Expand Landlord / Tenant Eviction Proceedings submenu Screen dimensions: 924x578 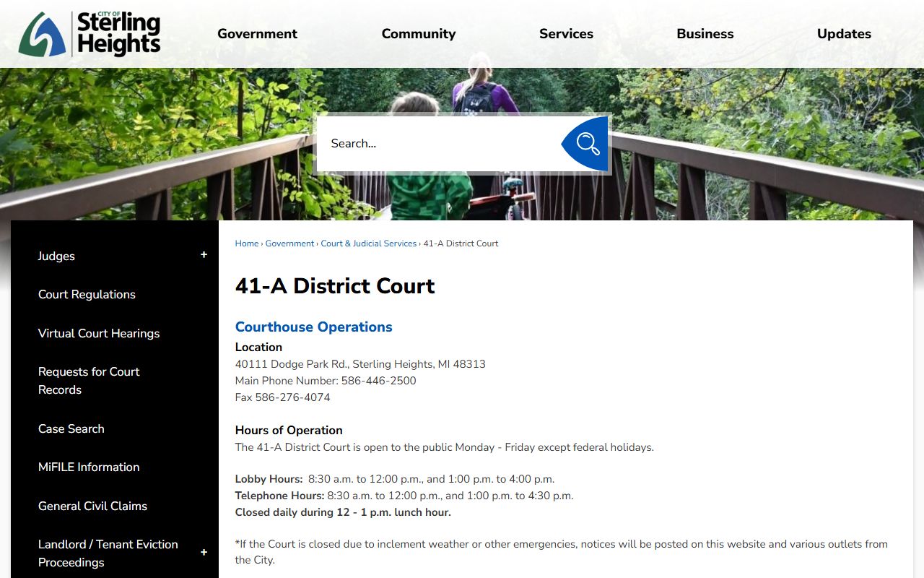pos(204,553)
